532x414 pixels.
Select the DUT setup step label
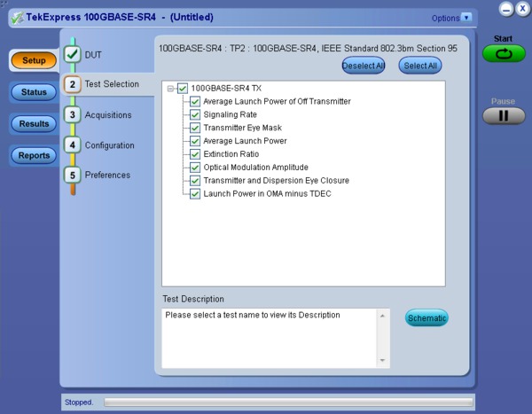tap(93, 55)
